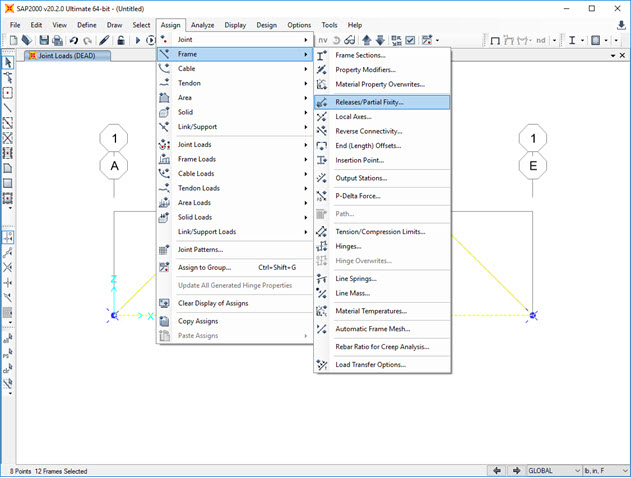Click the right arrow in status bar
The height and width of the screenshot is (478, 631).
pos(517,470)
